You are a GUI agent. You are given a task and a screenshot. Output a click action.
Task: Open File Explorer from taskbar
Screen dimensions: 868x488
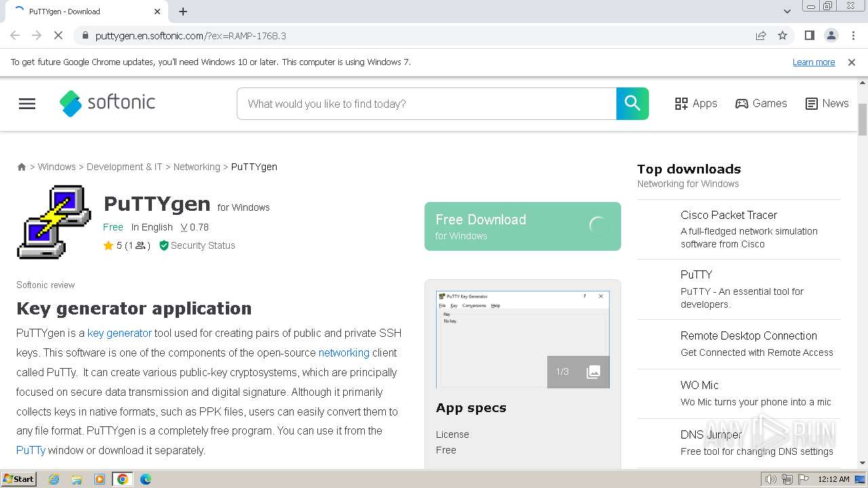click(x=77, y=479)
